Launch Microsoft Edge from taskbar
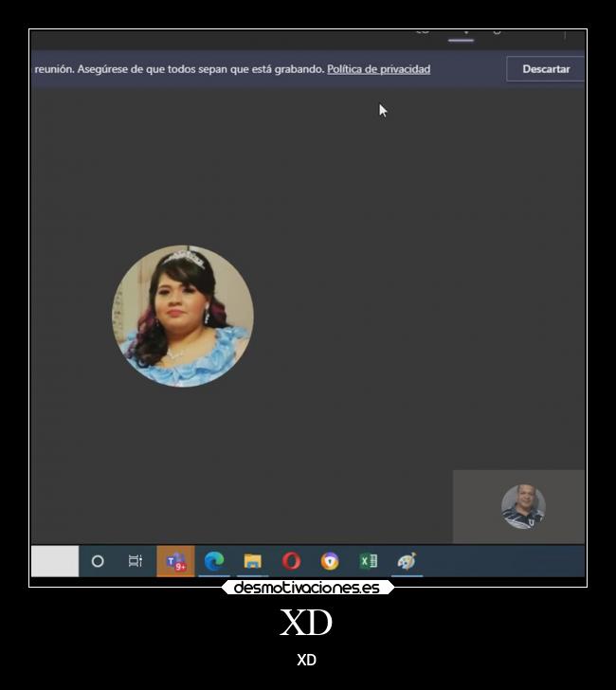Viewport: 616px width, 690px height. [x=214, y=561]
